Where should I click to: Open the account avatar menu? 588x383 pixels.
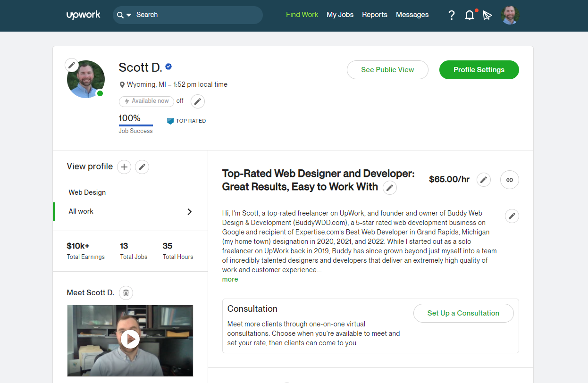[x=510, y=15]
